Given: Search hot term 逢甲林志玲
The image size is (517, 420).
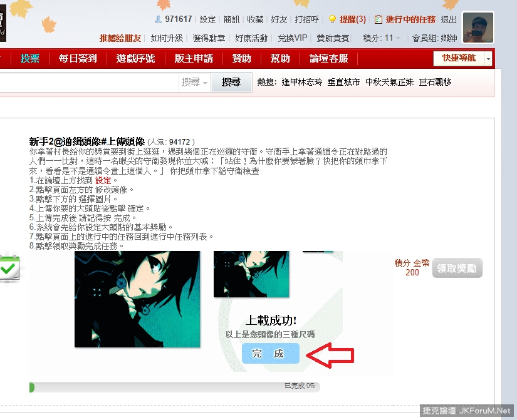Looking at the screenshot, I should point(302,82).
